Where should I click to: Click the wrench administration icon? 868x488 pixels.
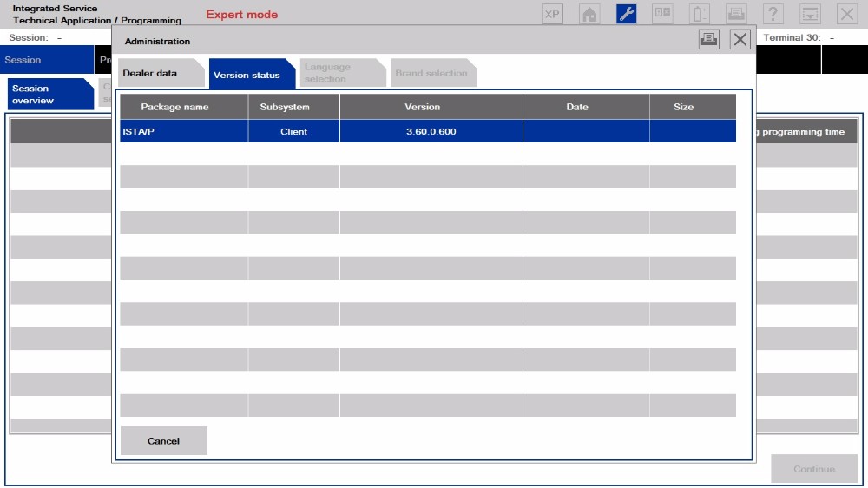click(x=626, y=14)
